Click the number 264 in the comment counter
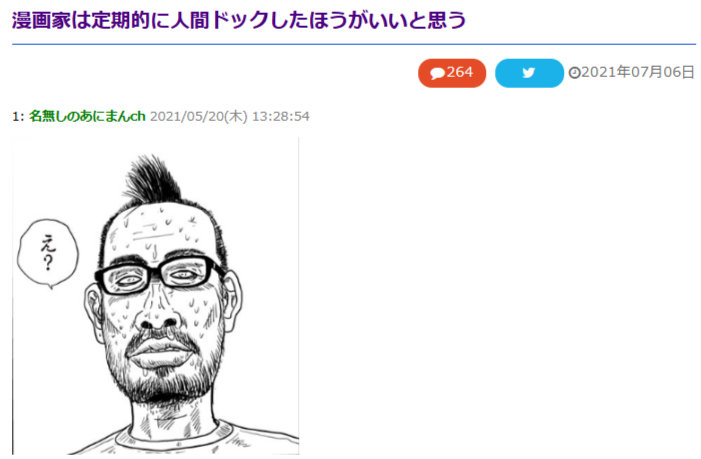 coord(460,72)
